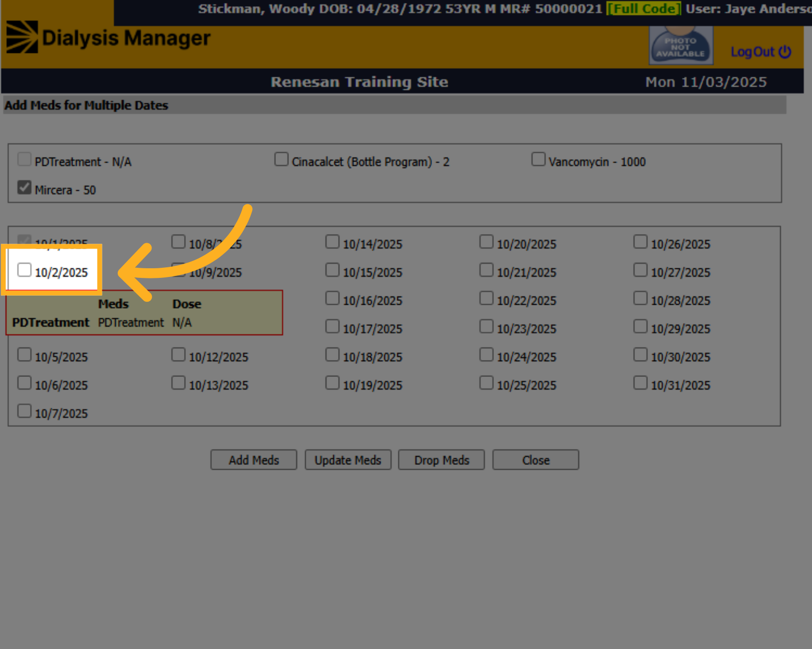Click the Dialysis Manager logo icon
The height and width of the screenshot is (649, 812).
(x=22, y=37)
